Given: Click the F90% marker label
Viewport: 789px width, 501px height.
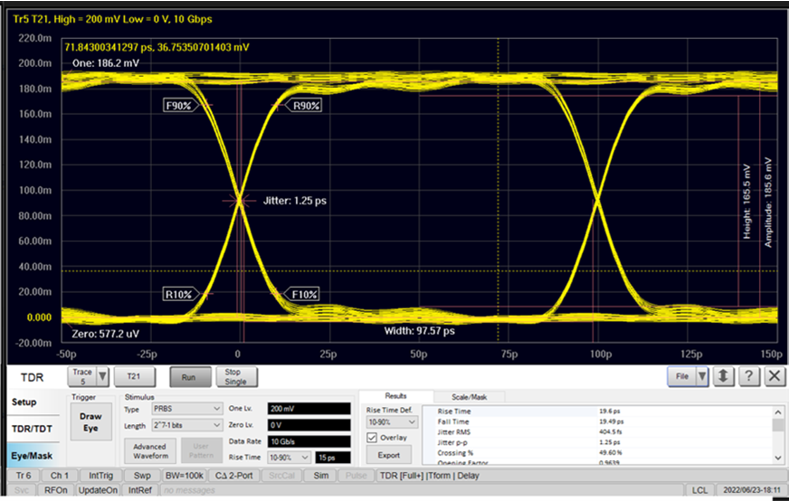Looking at the screenshot, I should 179,106.
